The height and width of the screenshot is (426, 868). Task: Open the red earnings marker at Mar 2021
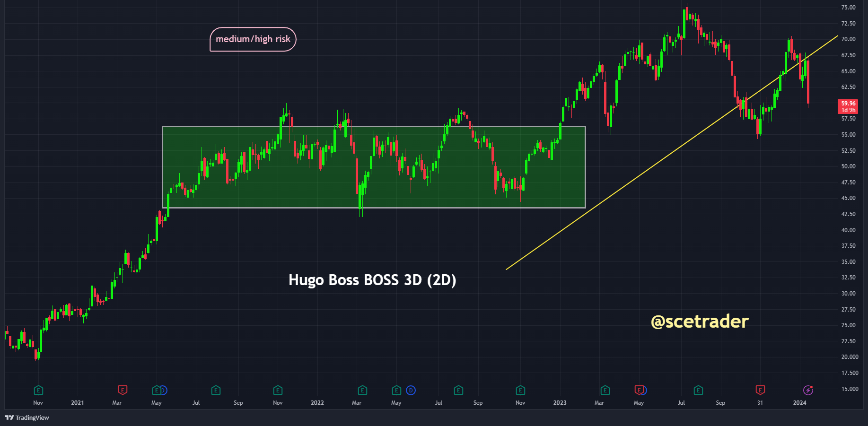123,390
